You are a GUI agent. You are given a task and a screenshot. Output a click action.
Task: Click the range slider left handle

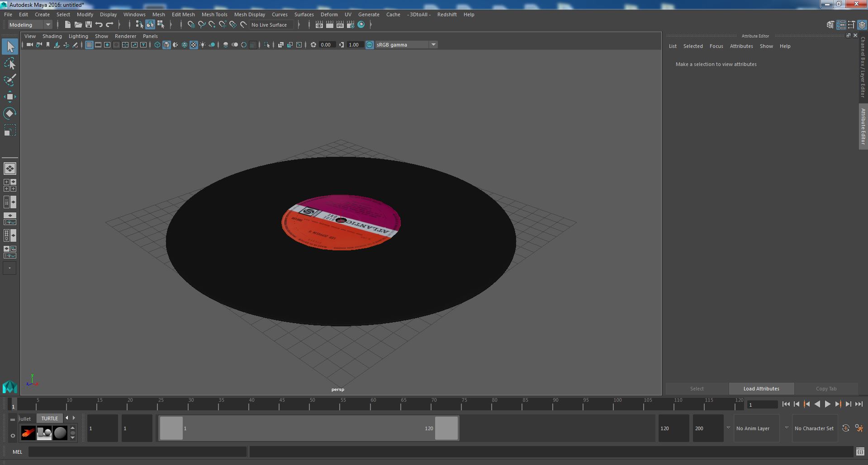[x=171, y=428]
